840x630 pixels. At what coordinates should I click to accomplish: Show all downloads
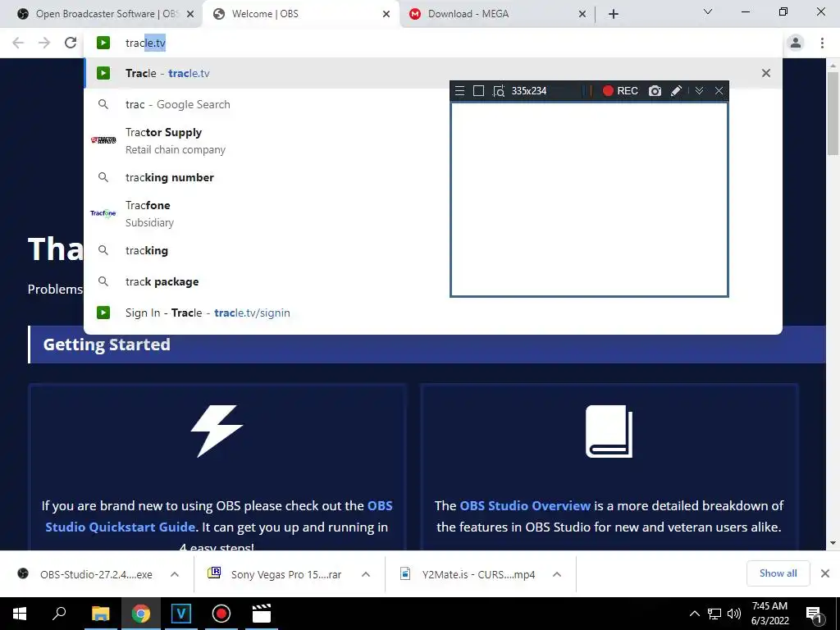(778, 573)
